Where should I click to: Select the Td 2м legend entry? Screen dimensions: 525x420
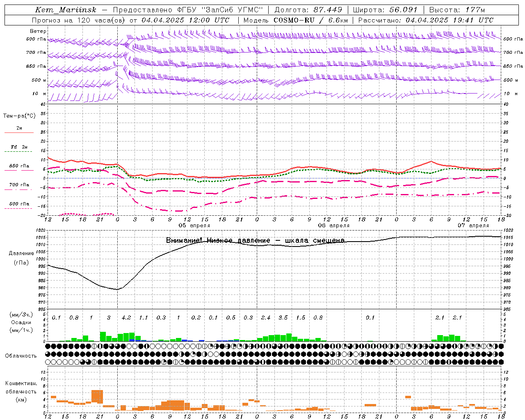click(x=19, y=147)
